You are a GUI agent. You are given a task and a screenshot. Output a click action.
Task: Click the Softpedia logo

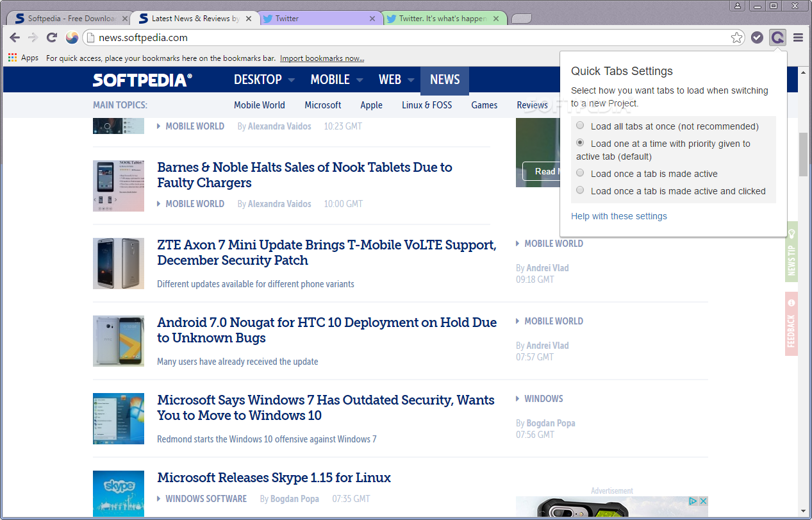(142, 80)
